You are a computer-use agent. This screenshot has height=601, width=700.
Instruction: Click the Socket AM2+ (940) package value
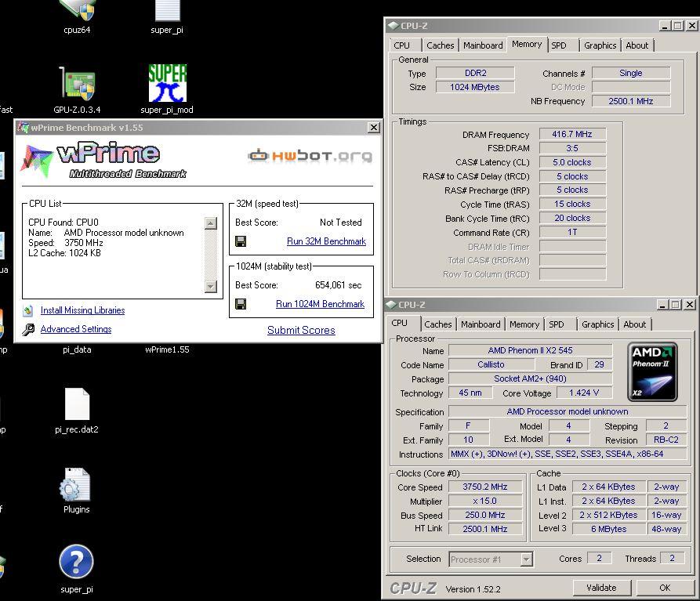[x=531, y=378]
